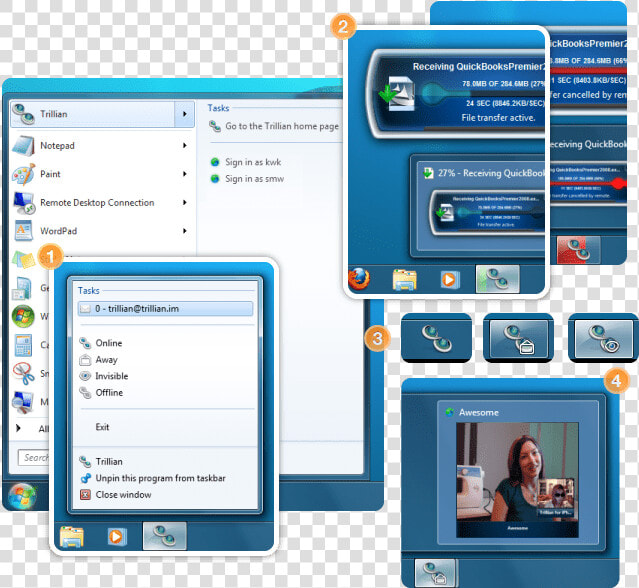Click the Remote Desktop Connection icon

pyautogui.click(x=23, y=203)
